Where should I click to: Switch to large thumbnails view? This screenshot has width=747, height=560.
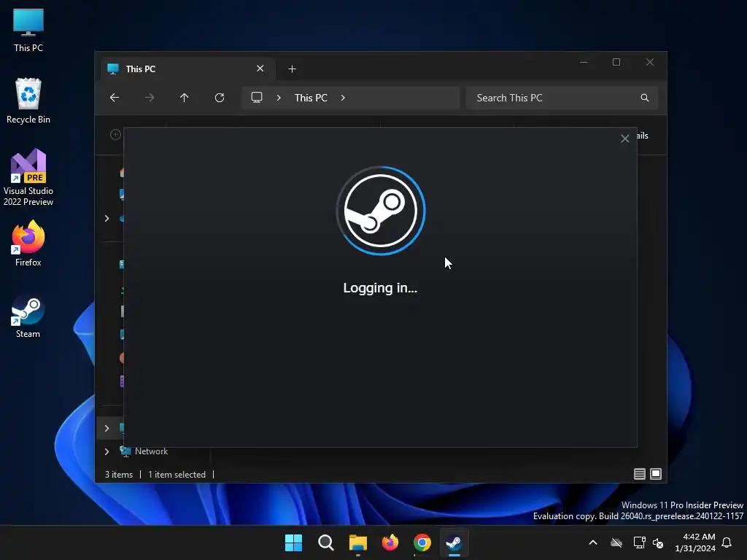656,474
